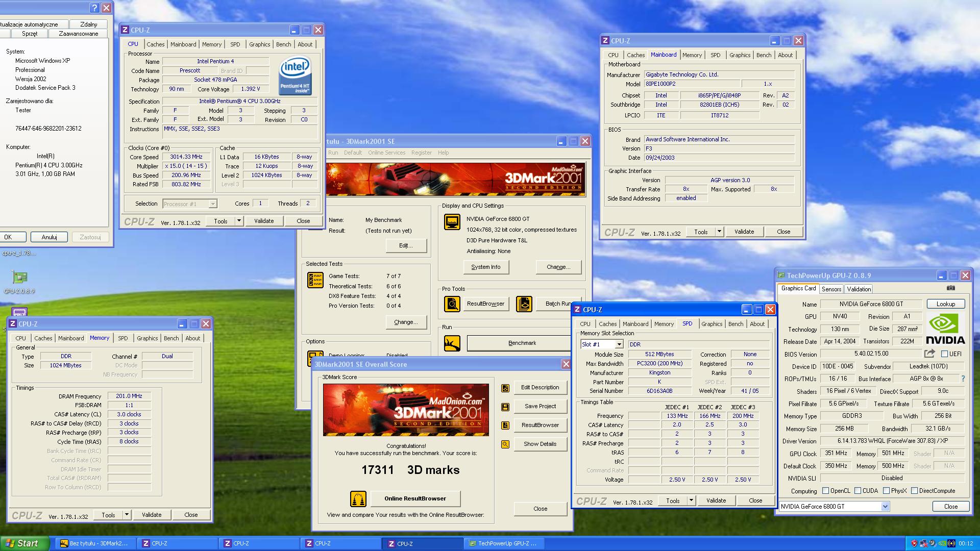Image resolution: width=980 pixels, height=551 pixels.
Task: Open the Processor #1 selection dropdown
Action: pos(213,204)
